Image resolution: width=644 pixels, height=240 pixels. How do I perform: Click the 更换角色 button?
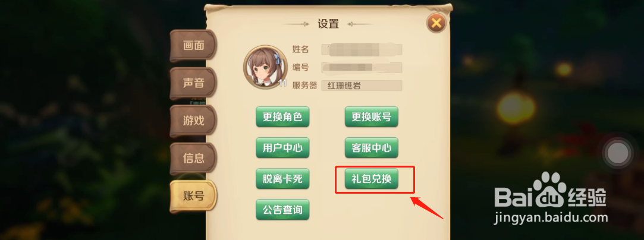coord(282,117)
